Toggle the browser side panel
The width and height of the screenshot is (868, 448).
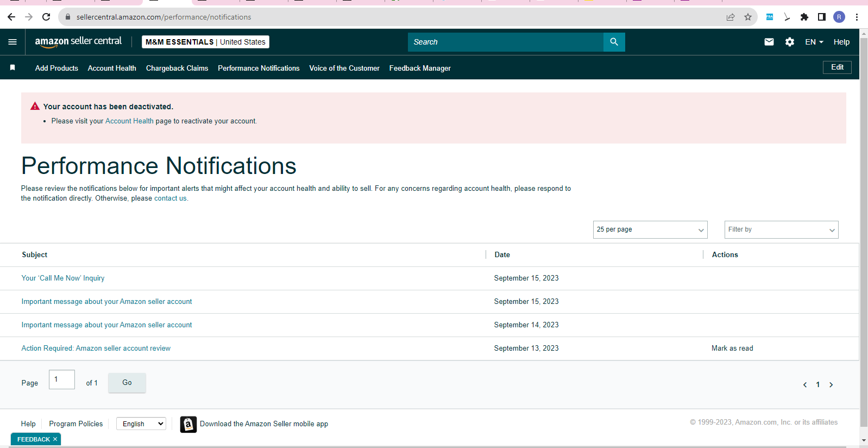(x=822, y=17)
